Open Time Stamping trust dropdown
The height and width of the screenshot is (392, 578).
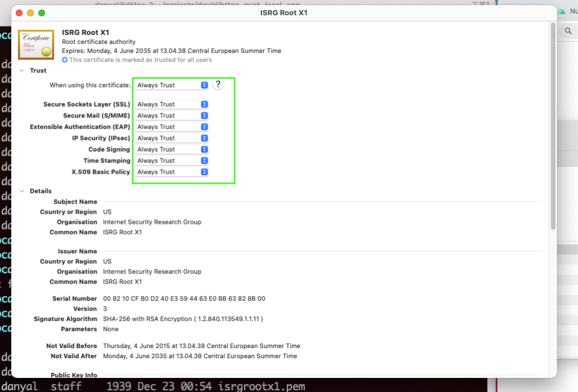point(172,161)
